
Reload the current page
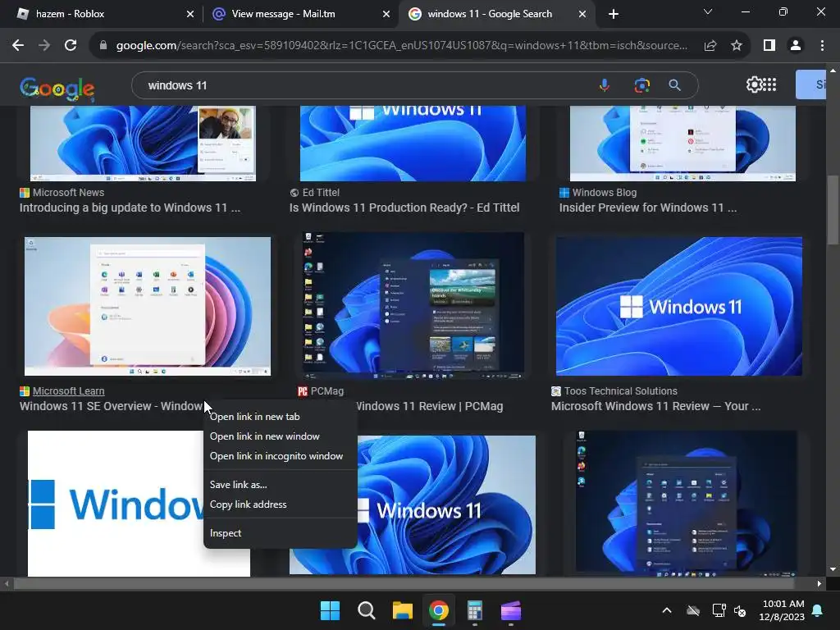coord(71,46)
